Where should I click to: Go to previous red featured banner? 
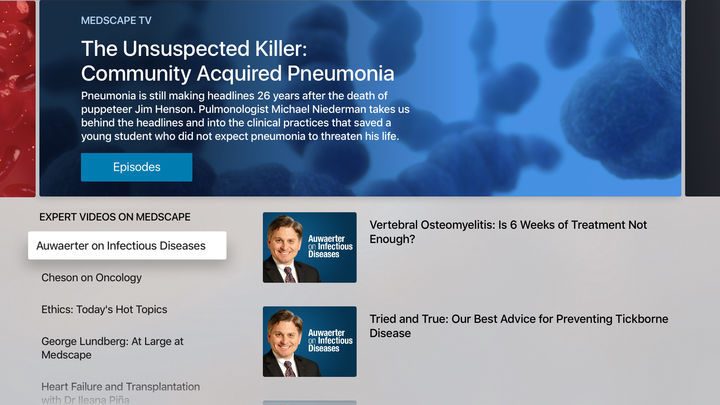coord(17,98)
